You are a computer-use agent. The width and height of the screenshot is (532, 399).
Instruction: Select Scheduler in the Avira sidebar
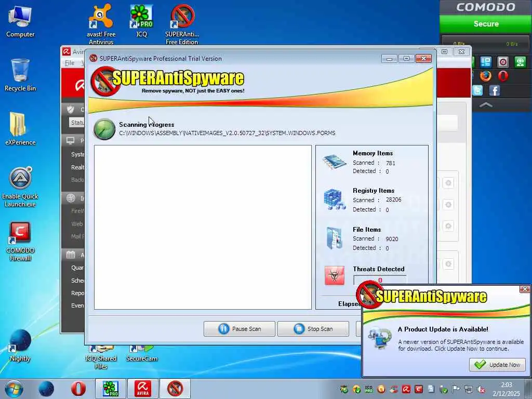77,281
